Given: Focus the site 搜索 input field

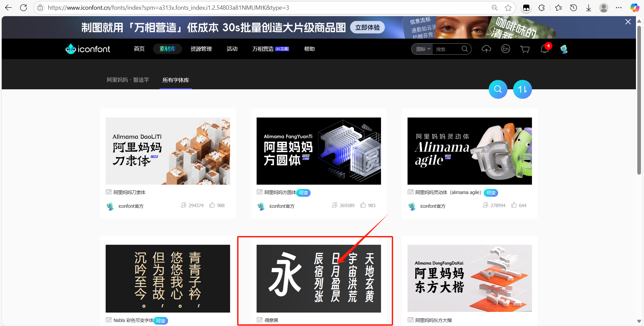Looking at the screenshot, I should 447,49.
